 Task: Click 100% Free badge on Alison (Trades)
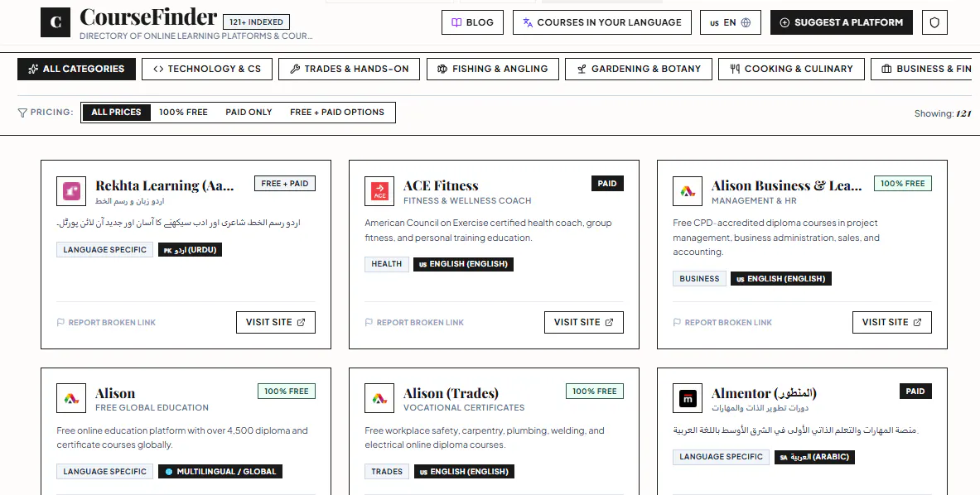tap(594, 392)
